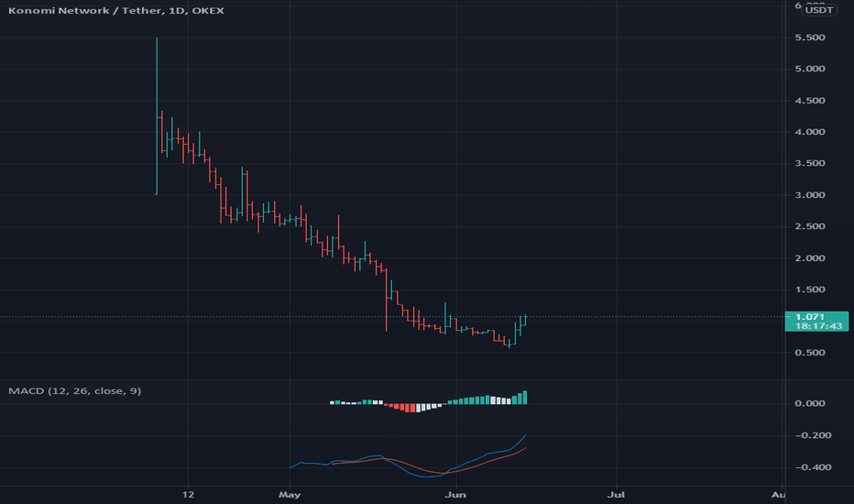Click the 0.500 price axis label
Image resolution: width=854 pixels, height=504 pixels.
[x=810, y=353]
